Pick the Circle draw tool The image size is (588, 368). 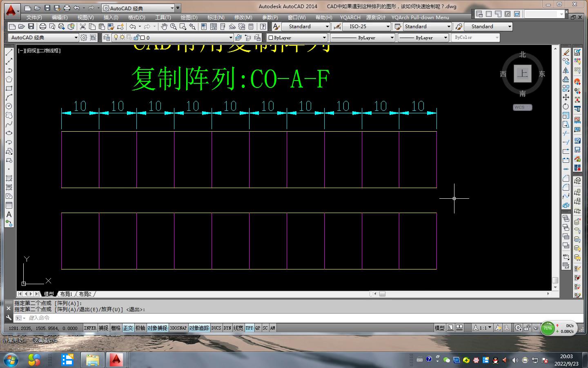tap(9, 106)
